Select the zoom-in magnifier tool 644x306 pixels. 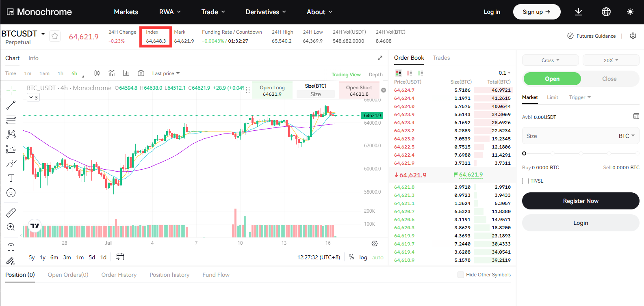[x=11, y=227]
